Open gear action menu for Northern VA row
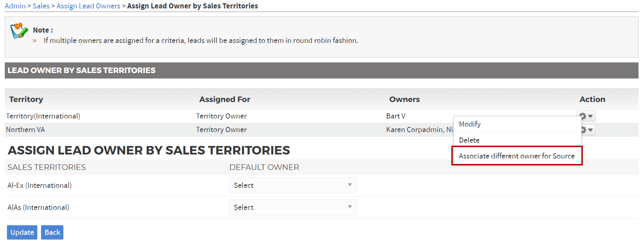Viewport: 644px width, 248px height. click(588, 130)
